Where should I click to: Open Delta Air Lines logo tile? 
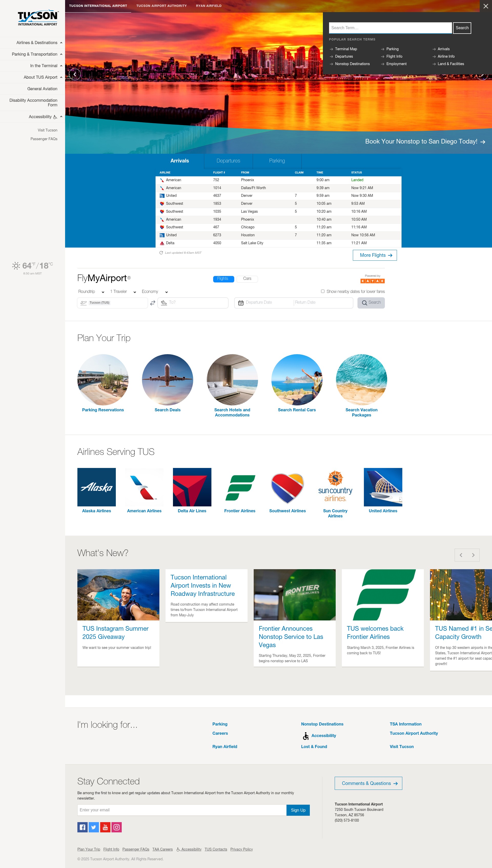coord(192,487)
